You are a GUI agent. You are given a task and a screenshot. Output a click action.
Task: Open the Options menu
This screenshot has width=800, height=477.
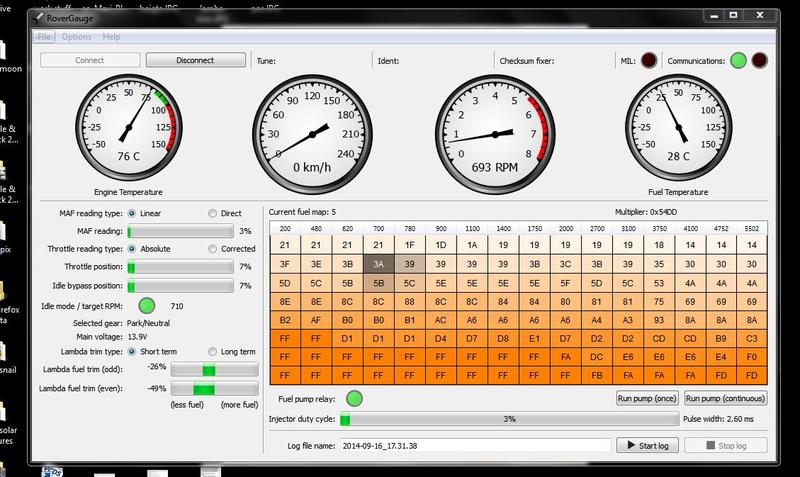pos(76,37)
